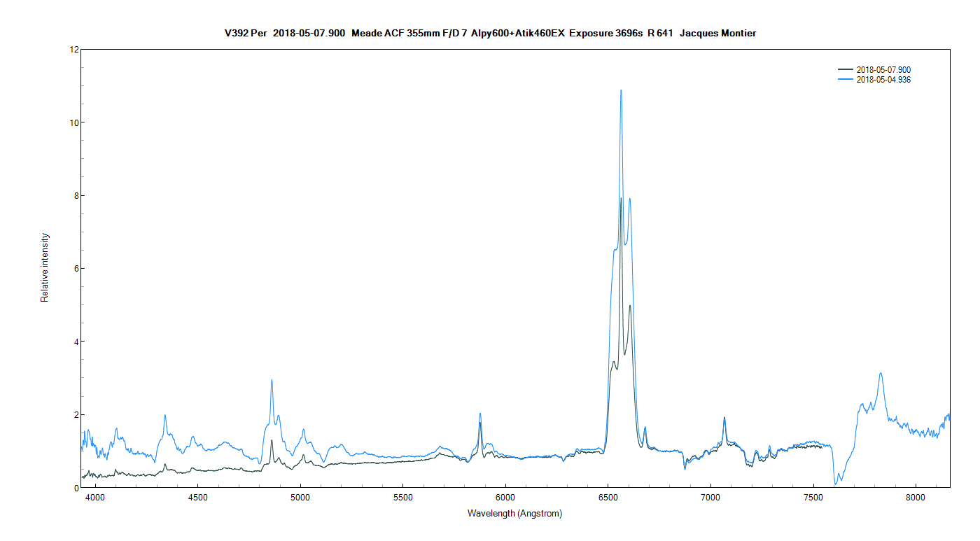Click the blue peak near 4860 Angstrom
Image resolution: width=980 pixels, height=541 pixels.
[x=272, y=380]
